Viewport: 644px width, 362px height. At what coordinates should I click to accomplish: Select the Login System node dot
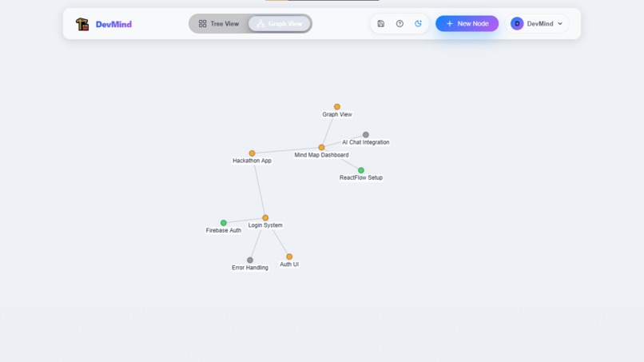point(265,218)
